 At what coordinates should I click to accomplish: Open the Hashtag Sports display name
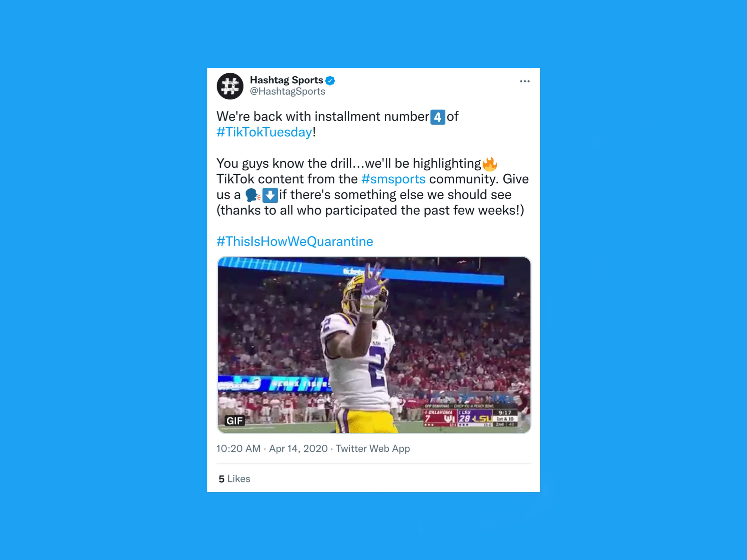(286, 80)
